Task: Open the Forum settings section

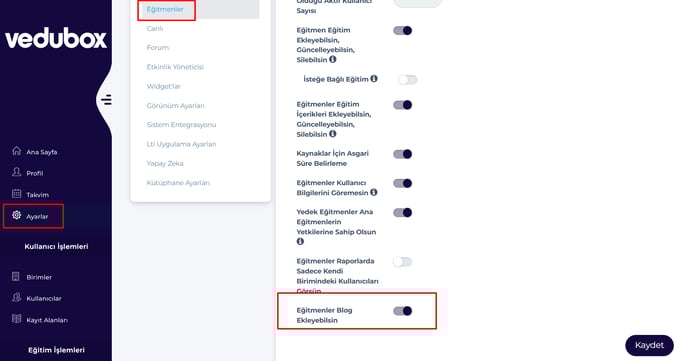Action: (x=158, y=47)
